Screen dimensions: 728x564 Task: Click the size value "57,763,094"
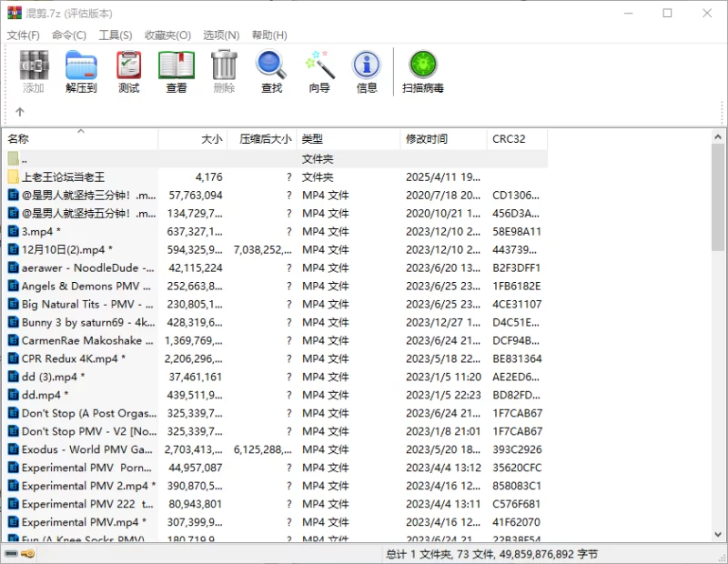tap(196, 195)
